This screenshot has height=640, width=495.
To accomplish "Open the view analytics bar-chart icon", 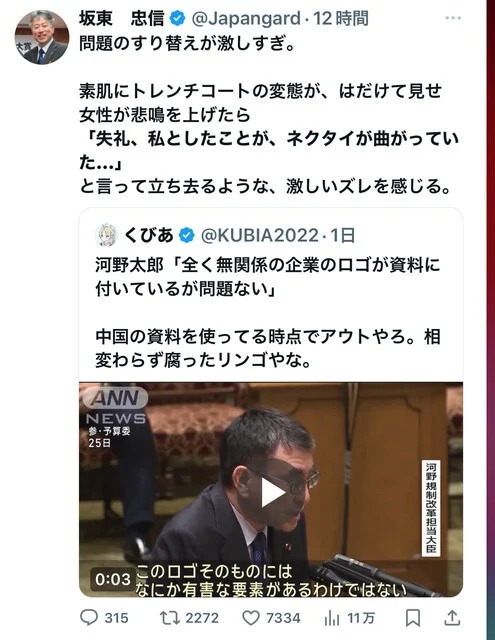I will 332,618.
